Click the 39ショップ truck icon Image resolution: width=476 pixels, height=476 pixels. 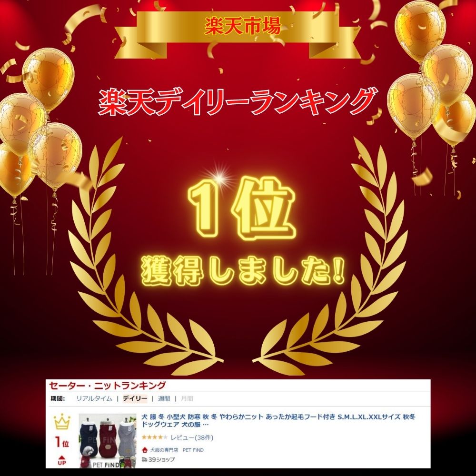coord(145,459)
